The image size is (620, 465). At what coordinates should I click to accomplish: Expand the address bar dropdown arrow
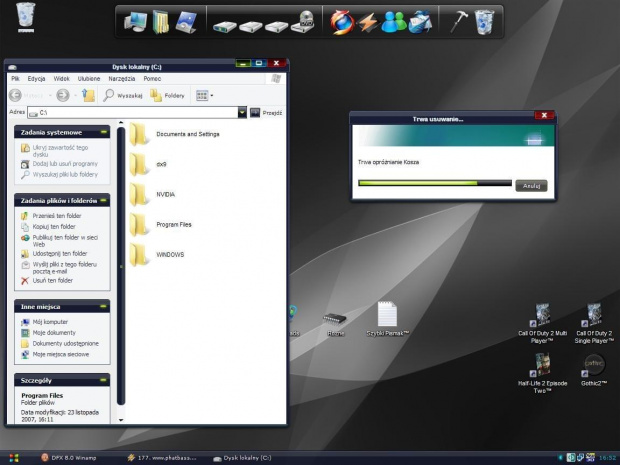[x=241, y=113]
